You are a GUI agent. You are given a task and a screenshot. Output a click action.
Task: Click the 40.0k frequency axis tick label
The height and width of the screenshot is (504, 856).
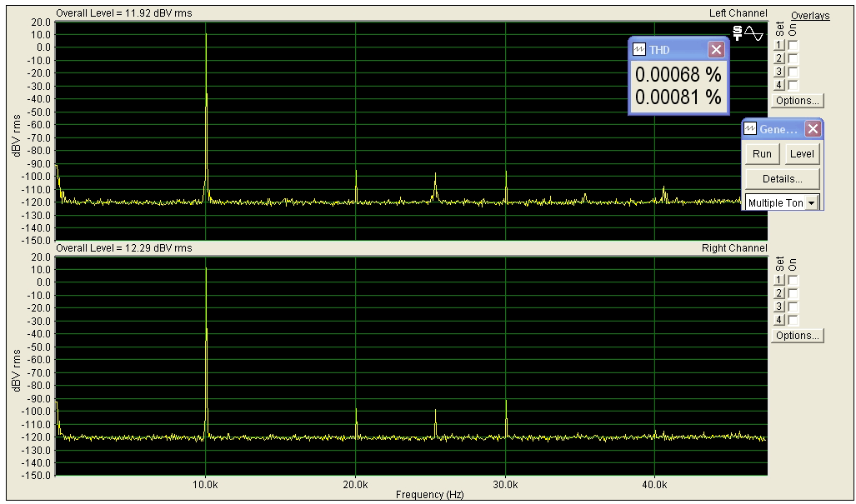654,484
